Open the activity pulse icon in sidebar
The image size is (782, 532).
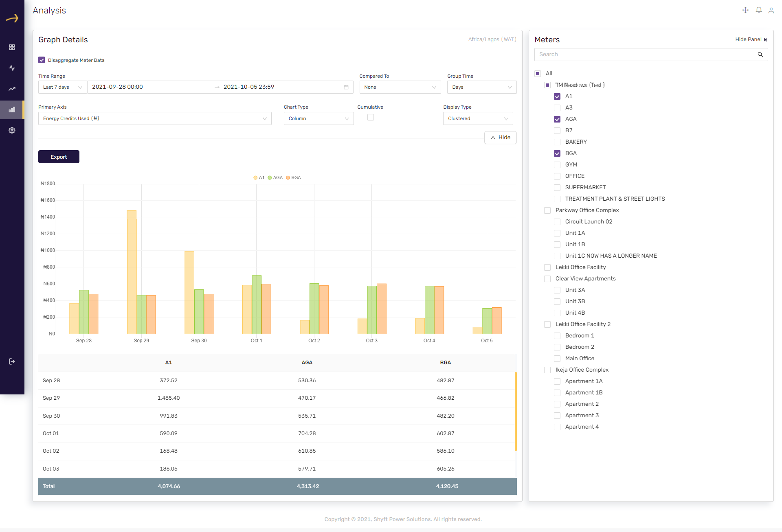click(x=12, y=68)
